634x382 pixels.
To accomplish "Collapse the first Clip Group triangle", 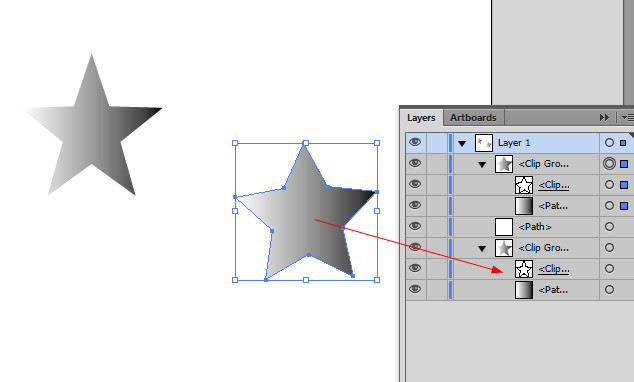I will [x=482, y=165].
